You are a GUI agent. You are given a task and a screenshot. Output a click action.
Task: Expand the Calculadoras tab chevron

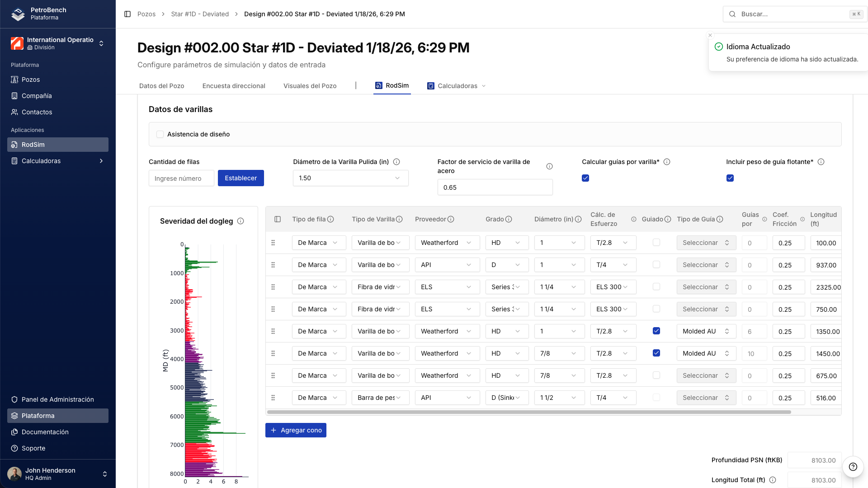pos(484,86)
